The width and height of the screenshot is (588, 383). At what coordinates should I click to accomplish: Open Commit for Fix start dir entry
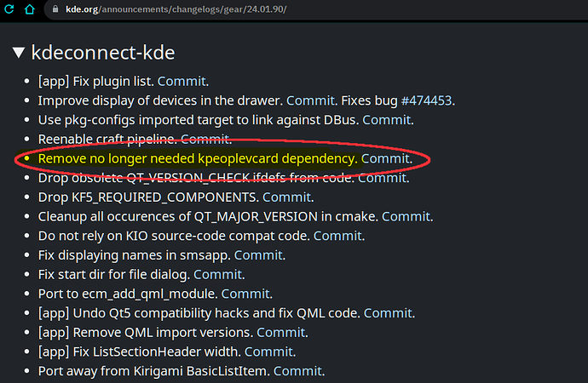coord(218,275)
